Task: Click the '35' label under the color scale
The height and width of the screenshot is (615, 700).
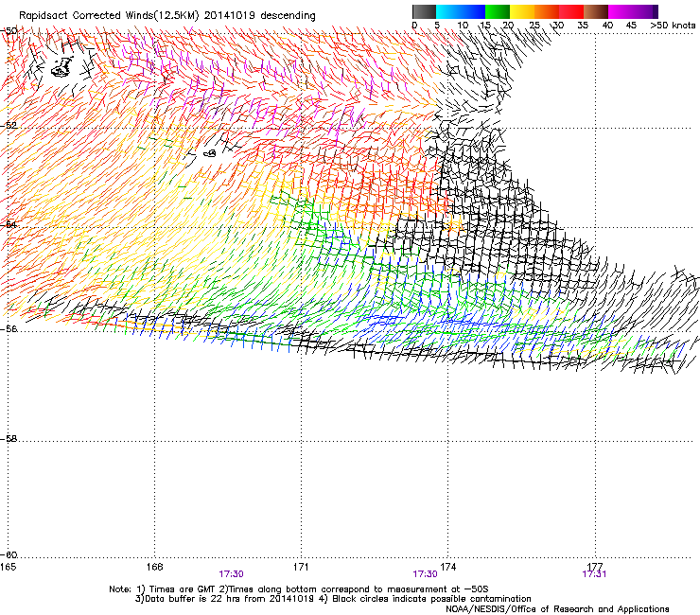Action: (x=583, y=26)
